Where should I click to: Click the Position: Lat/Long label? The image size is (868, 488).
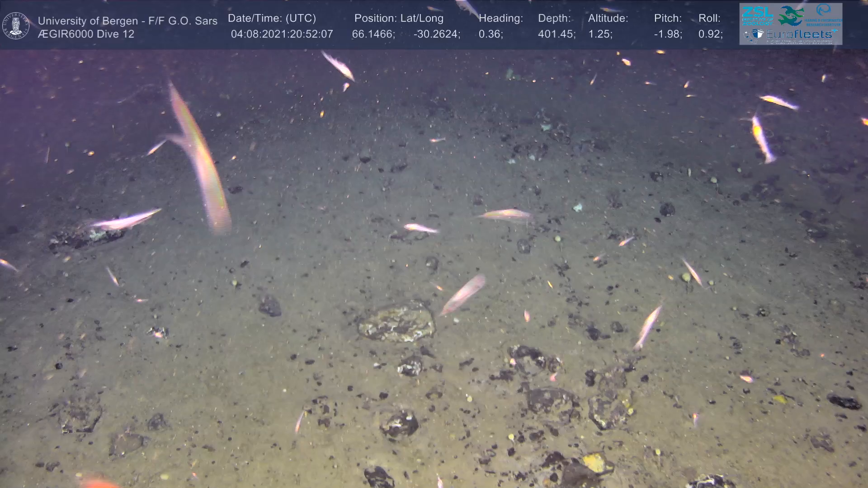[x=399, y=19]
